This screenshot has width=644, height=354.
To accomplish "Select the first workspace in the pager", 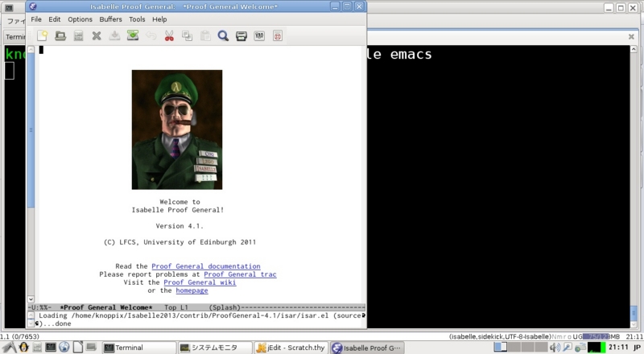I will click(500, 348).
